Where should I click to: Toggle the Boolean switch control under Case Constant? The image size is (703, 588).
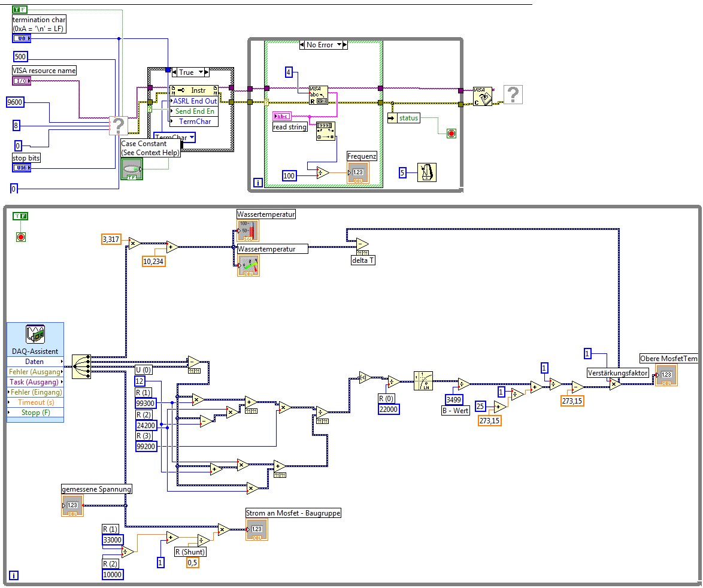click(132, 169)
